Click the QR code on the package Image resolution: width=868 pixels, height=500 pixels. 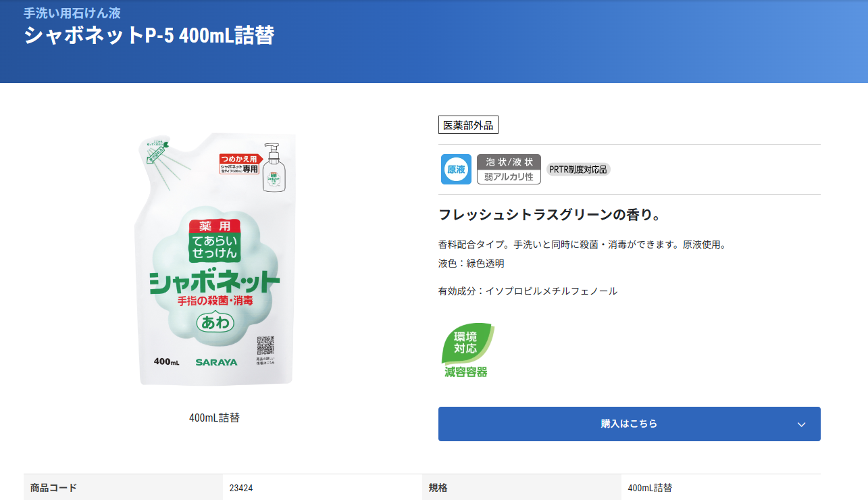pos(265,346)
